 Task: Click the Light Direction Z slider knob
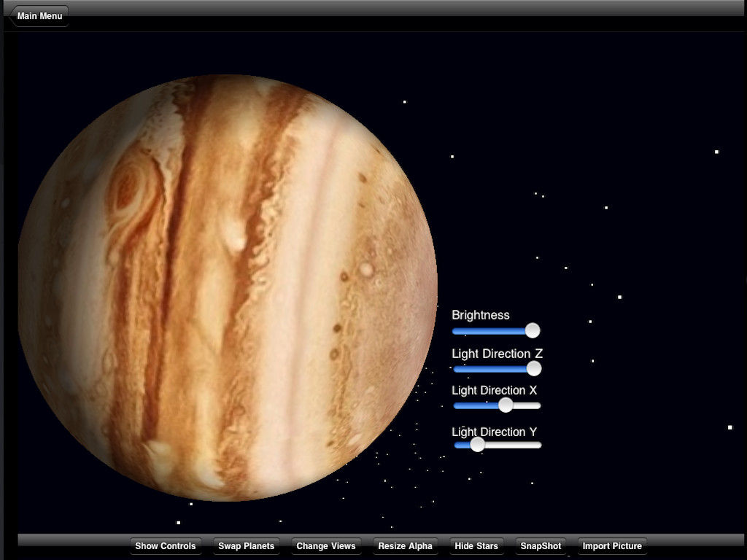tap(533, 368)
